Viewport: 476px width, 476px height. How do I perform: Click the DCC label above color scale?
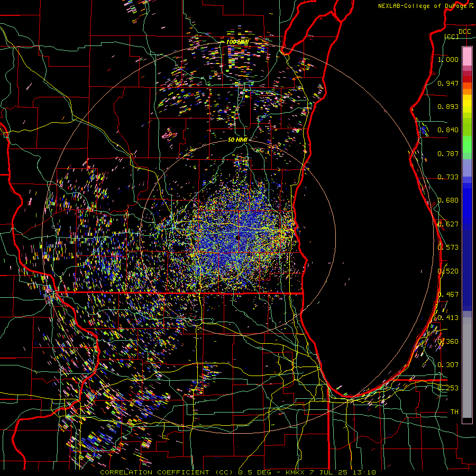point(464,32)
